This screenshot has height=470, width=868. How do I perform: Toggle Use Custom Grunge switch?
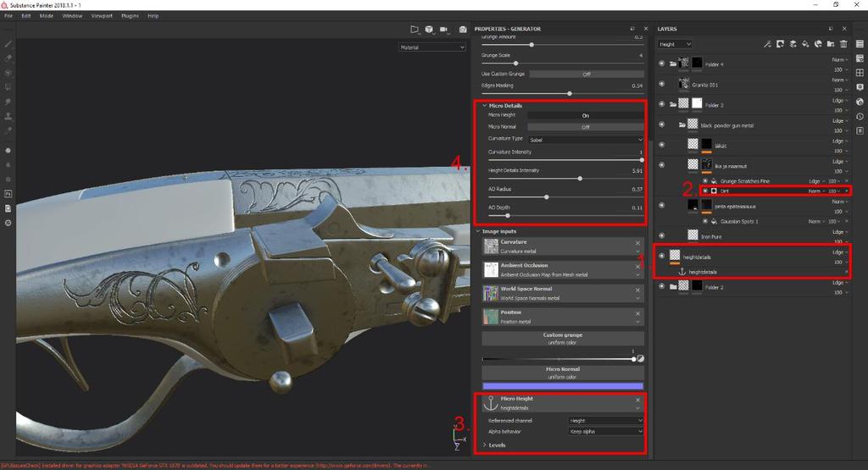[587, 74]
